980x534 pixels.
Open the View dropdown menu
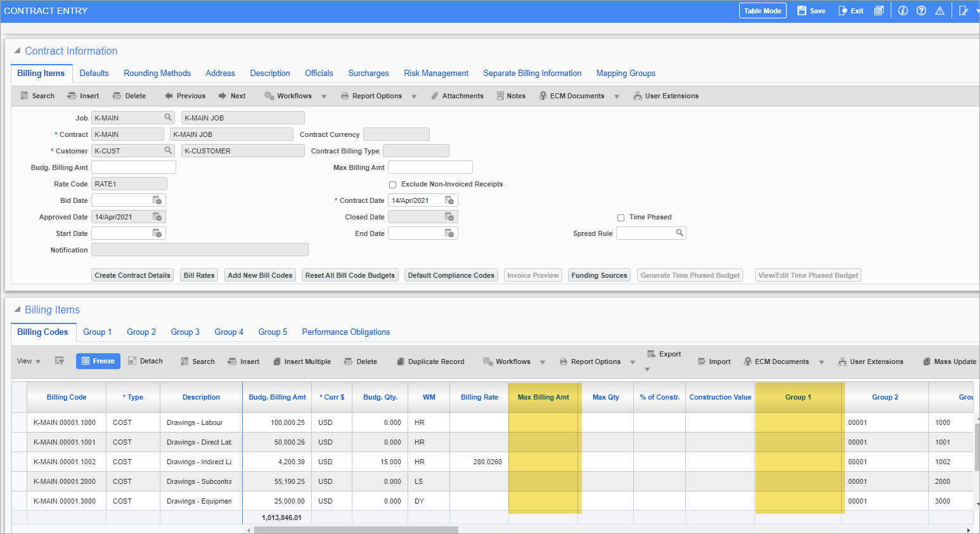29,361
